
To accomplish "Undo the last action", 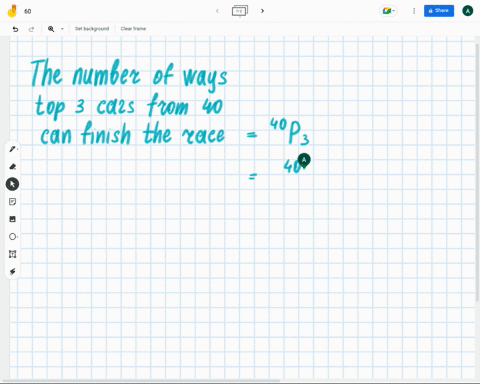I will (15, 29).
